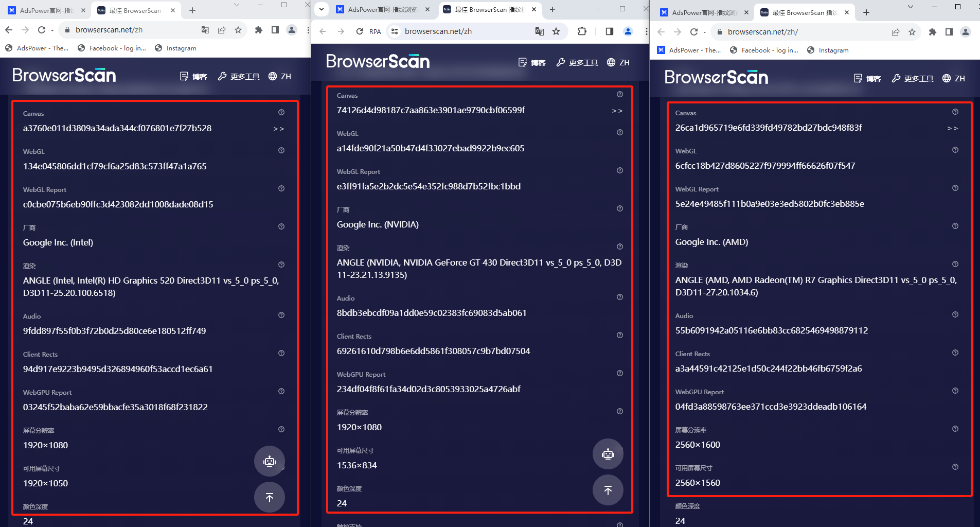
Task: Expand Canvas details arrows in middle window
Action: tap(617, 111)
